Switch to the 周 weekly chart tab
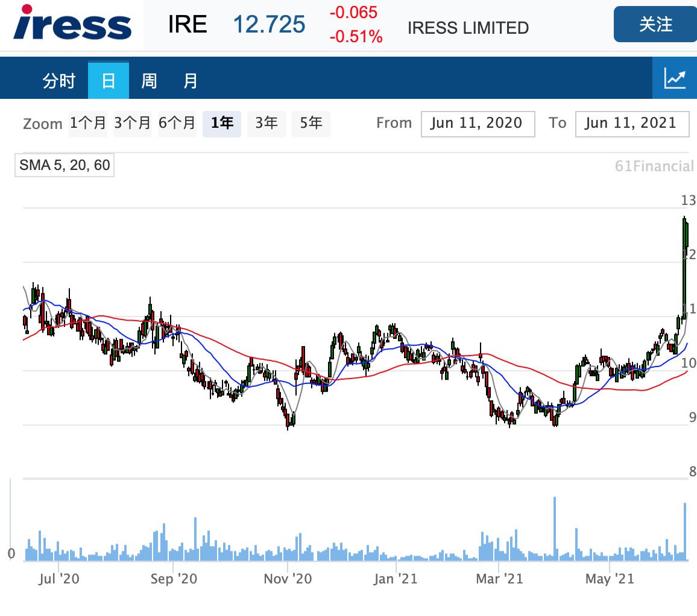697x616 pixels. (149, 81)
